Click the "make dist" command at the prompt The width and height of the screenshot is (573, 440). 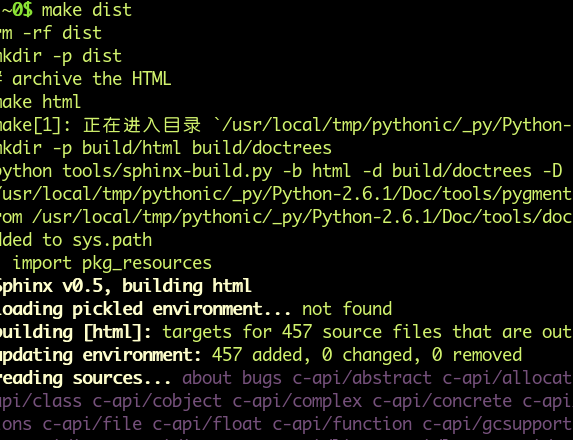pos(87,10)
